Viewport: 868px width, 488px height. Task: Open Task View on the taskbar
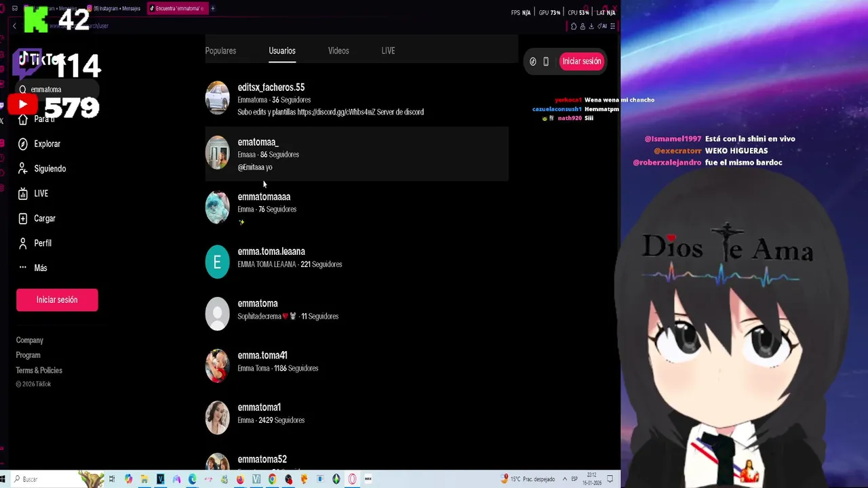click(112, 479)
